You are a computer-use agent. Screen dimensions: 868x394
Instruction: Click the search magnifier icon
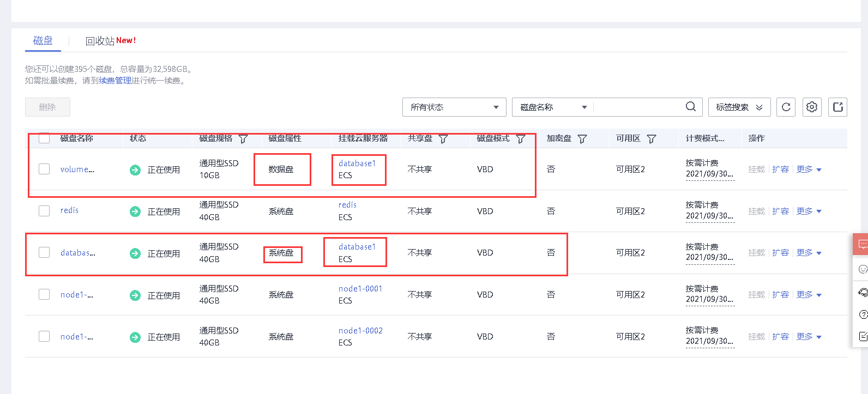690,107
